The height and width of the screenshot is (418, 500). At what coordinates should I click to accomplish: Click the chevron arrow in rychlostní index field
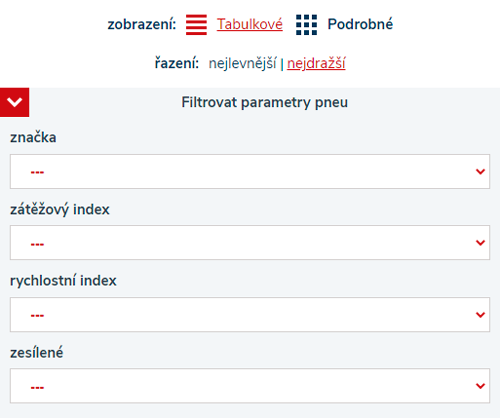coord(480,315)
